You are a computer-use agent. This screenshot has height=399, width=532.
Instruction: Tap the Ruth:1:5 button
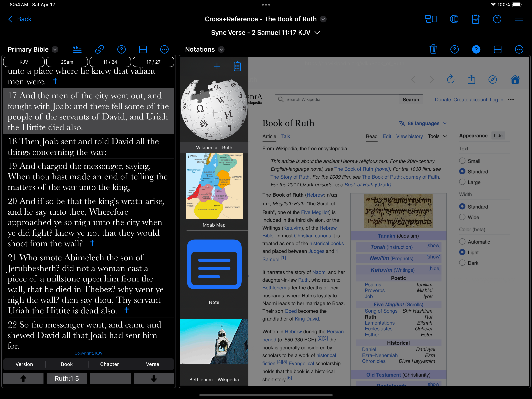pyautogui.click(x=67, y=378)
